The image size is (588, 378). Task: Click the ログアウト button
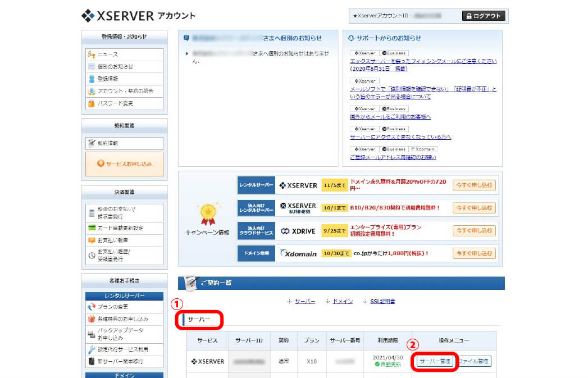pyautogui.click(x=484, y=16)
